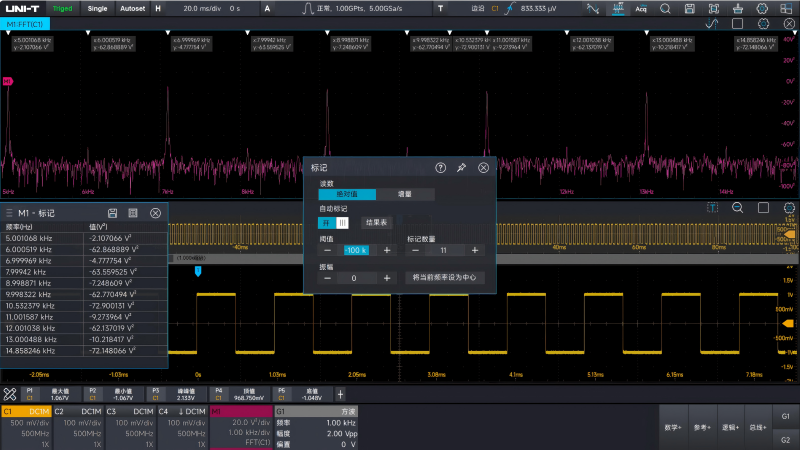Select the M1:FFT(C1) window tab
Viewport: 800px width, 450px height.
coord(25,24)
